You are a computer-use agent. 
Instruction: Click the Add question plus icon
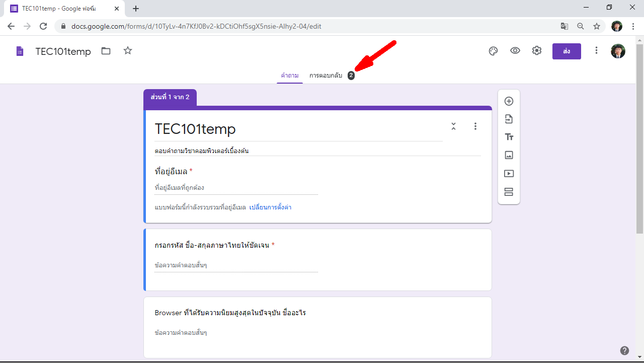click(509, 101)
